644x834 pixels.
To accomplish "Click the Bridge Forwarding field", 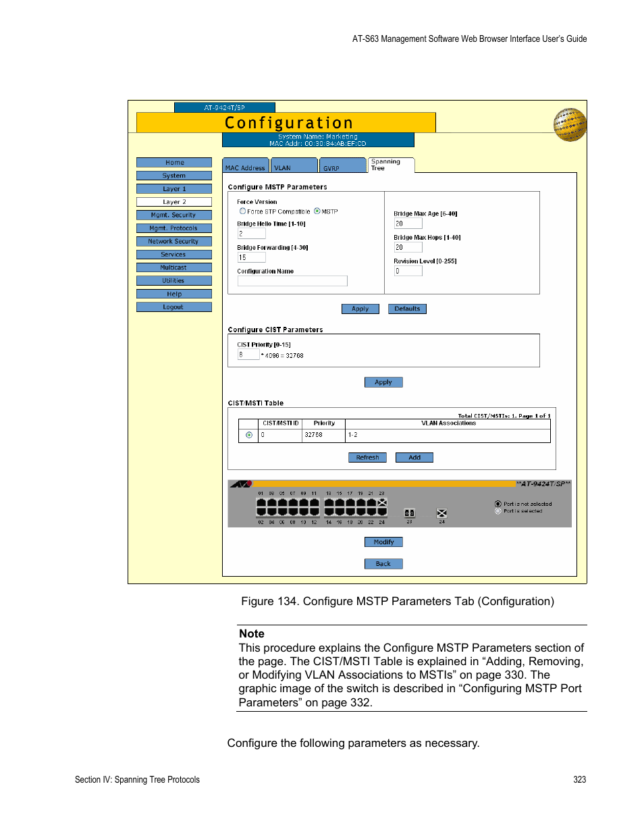I will [x=251, y=257].
